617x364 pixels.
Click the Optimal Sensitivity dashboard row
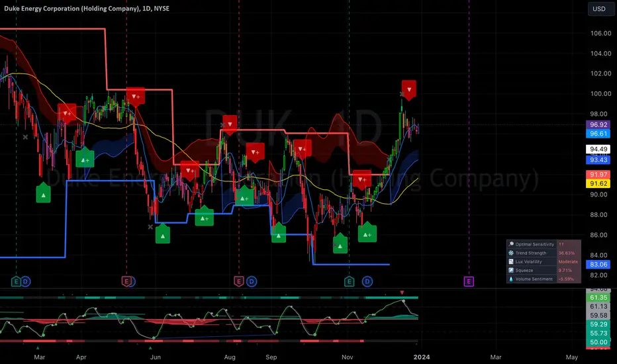tap(544, 244)
